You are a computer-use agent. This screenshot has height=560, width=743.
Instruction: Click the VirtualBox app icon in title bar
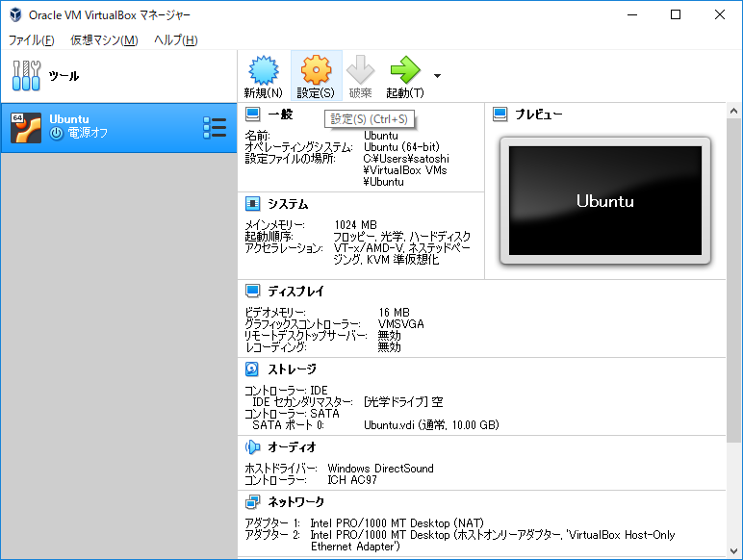pyautogui.click(x=15, y=14)
